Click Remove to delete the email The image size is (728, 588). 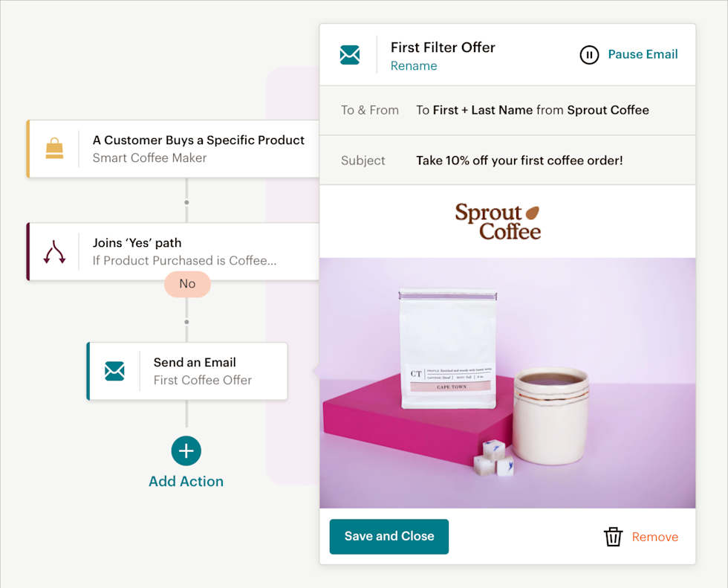[x=654, y=537]
